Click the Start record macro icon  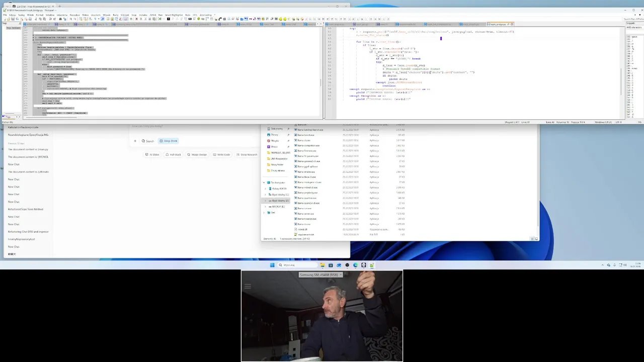click(x=136, y=19)
